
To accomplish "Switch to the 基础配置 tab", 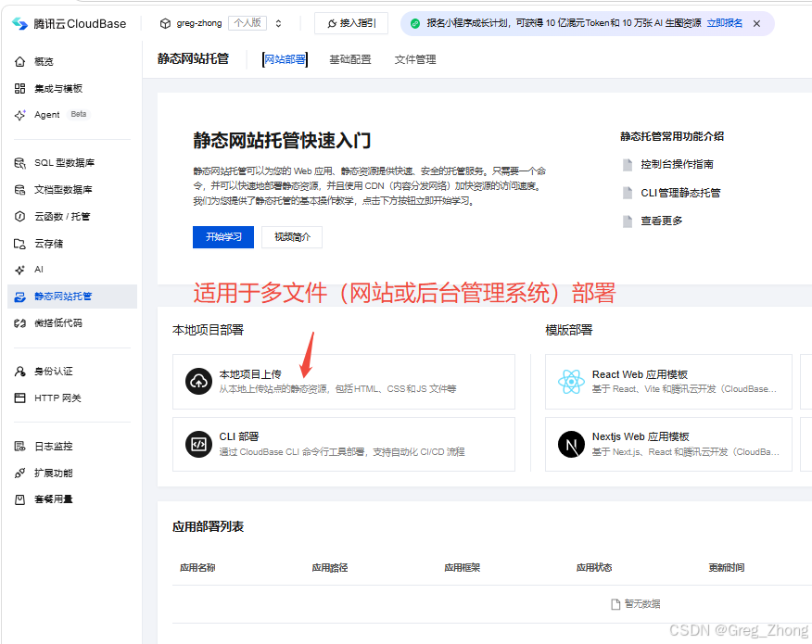I will (x=350, y=59).
